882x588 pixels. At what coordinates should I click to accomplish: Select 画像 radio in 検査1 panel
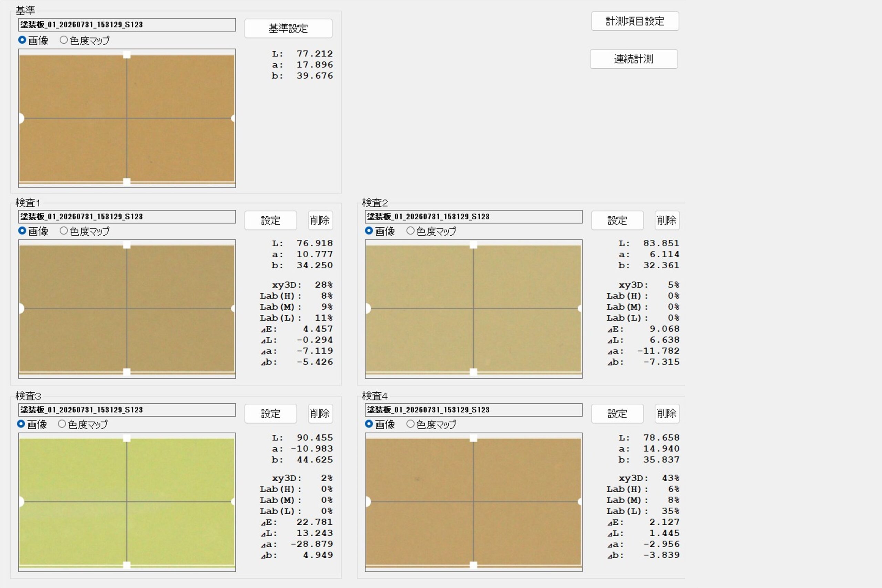click(22, 231)
